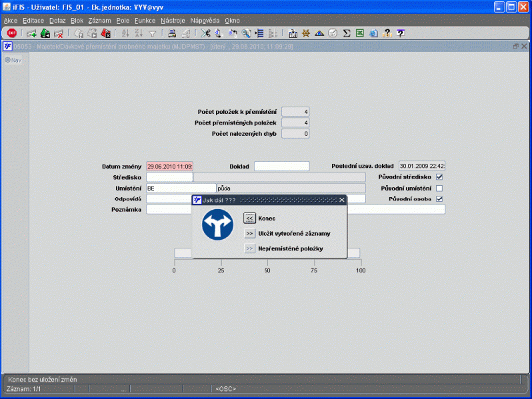The image size is (532, 399).
Task: Click the sort ascending A-Z icon
Action: [x=125, y=33]
